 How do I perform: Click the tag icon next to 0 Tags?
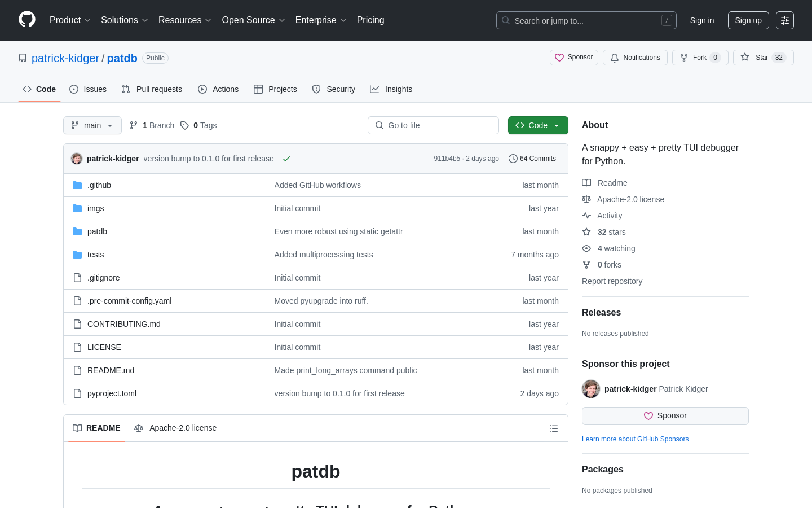pyautogui.click(x=184, y=125)
